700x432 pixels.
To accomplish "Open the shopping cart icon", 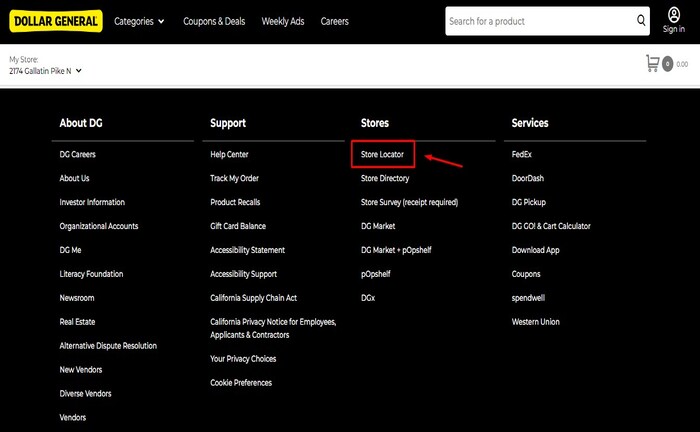I will (653, 63).
